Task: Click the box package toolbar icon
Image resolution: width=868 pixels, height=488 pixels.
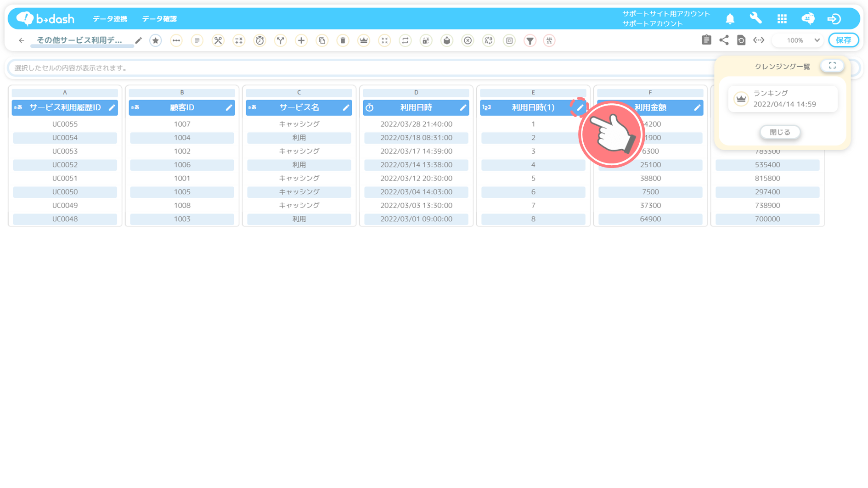Action: [447, 40]
